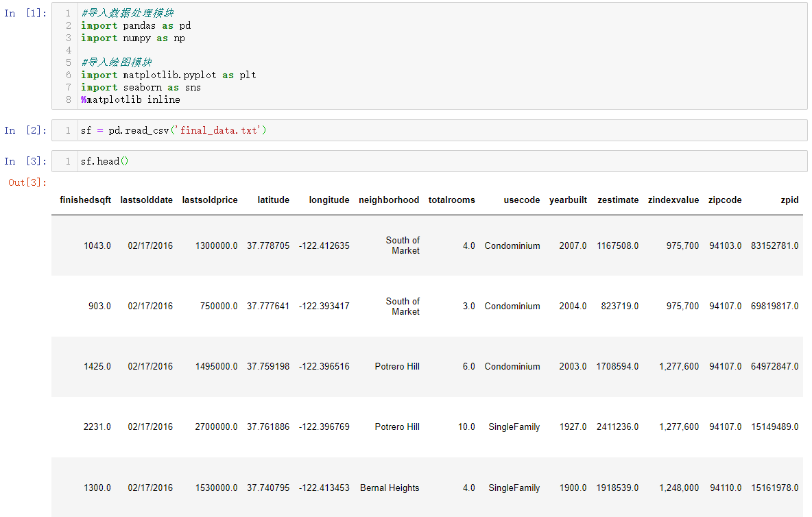Click the longitude column header

coord(329,200)
